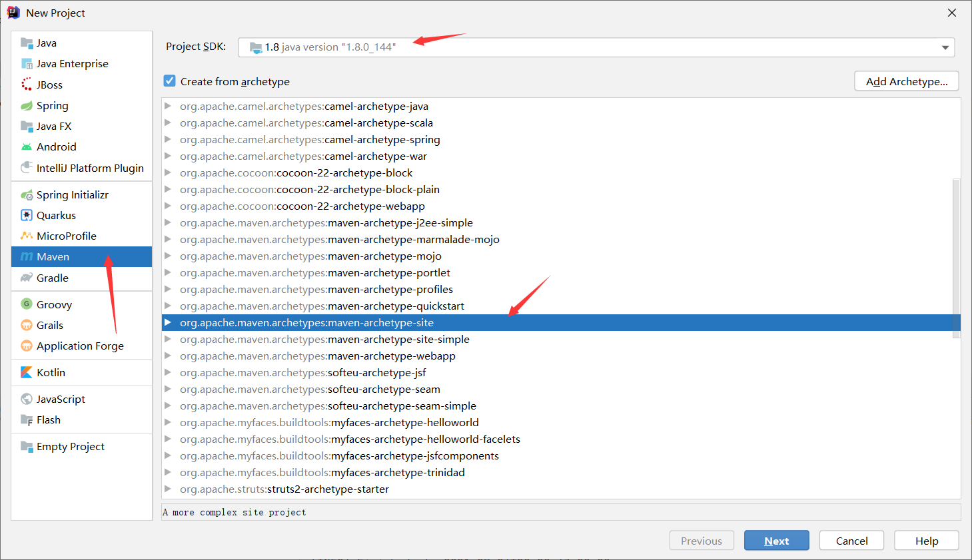
Task: Click the Previous button
Action: [x=702, y=541]
